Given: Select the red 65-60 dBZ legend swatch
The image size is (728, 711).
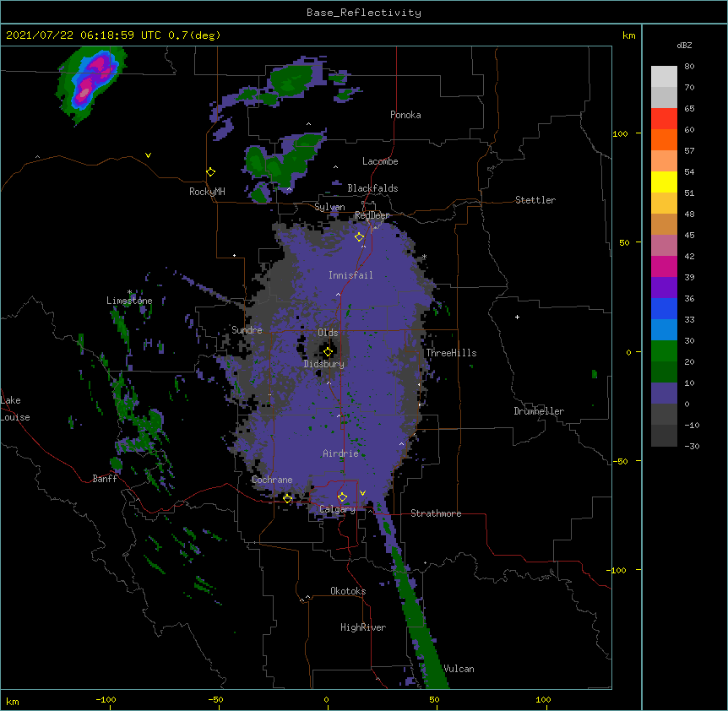Looking at the screenshot, I should click(x=664, y=119).
